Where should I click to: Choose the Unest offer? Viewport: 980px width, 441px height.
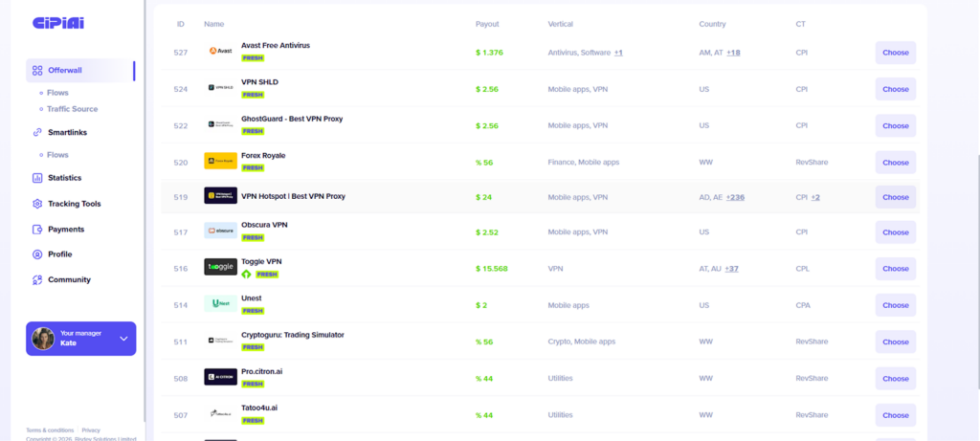(895, 305)
